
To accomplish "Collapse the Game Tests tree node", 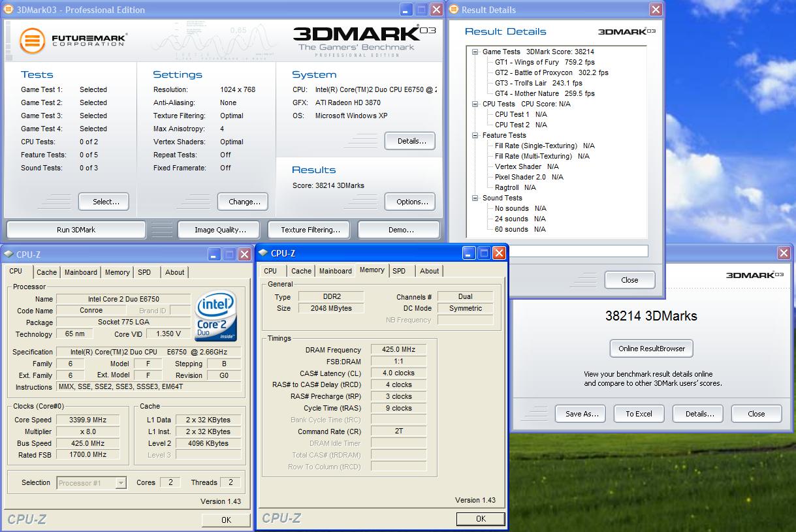I will (475, 52).
